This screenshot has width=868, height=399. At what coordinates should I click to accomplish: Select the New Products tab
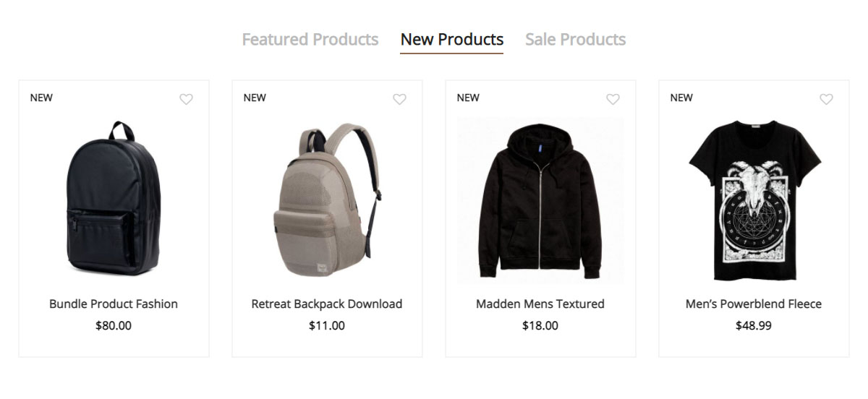(451, 39)
